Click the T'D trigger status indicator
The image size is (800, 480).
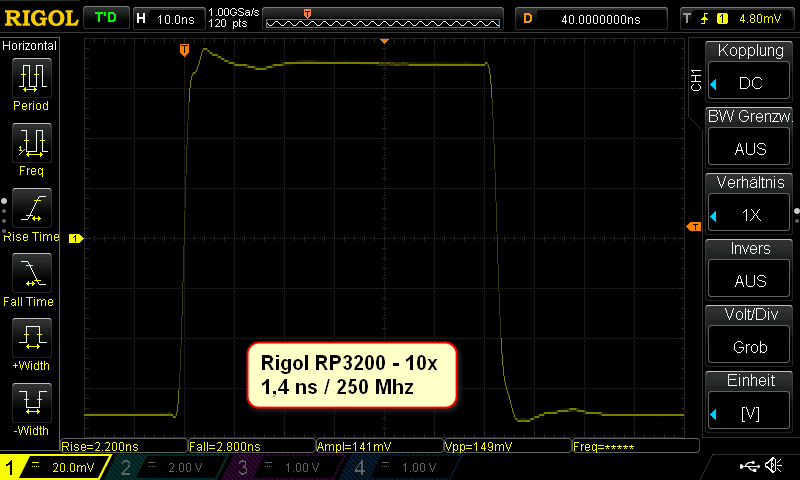point(106,18)
